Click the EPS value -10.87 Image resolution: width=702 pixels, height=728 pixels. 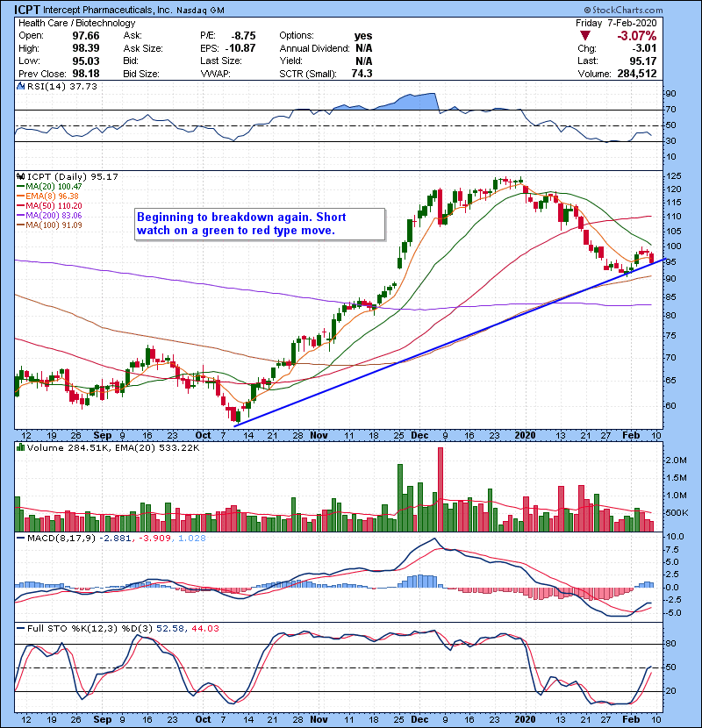coord(240,48)
